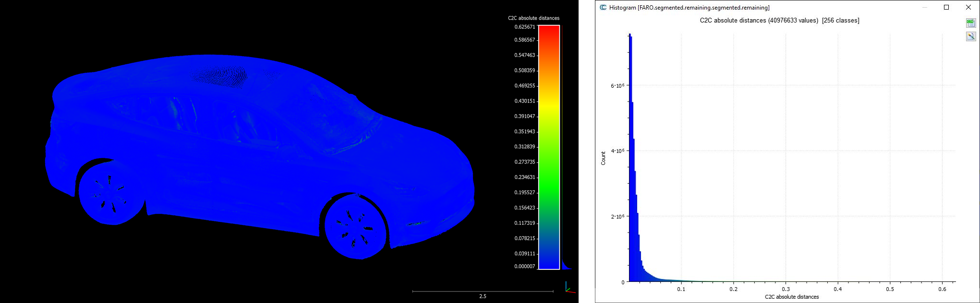Click the 'C2C absolute distances' color scale title
The height and width of the screenshot is (303, 980).
(533, 18)
